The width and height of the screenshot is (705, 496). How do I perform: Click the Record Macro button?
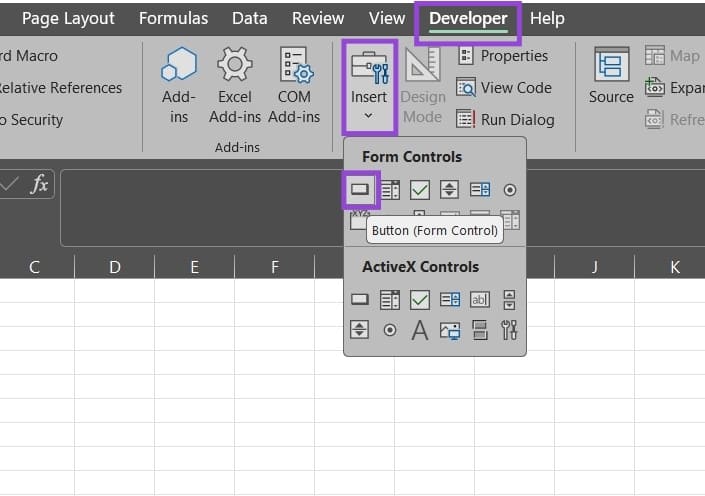[x=29, y=56]
